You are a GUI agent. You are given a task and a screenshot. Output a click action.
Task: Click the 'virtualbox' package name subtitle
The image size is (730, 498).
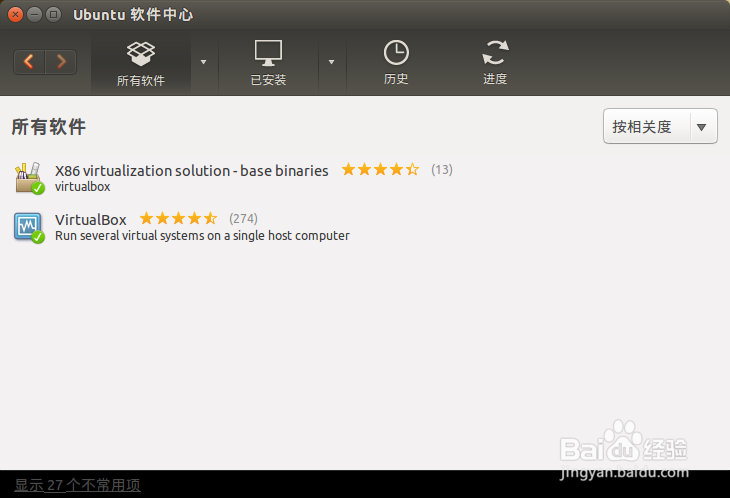pyautogui.click(x=82, y=187)
